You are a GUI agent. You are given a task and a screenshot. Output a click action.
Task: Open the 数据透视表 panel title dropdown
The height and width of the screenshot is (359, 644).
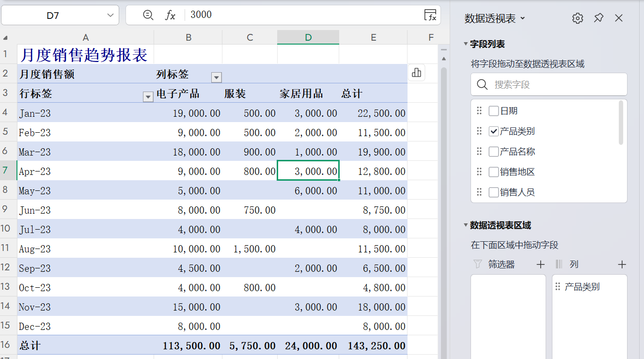(x=522, y=18)
